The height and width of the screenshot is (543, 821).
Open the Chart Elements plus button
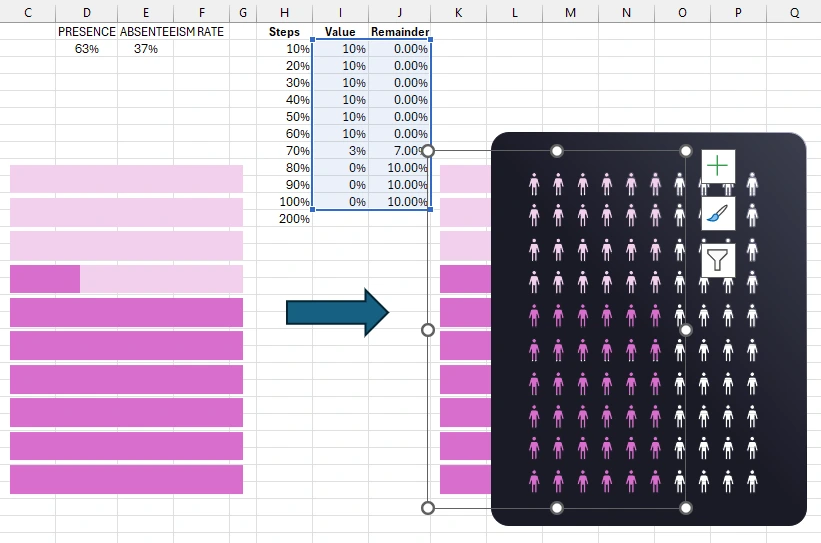(x=718, y=167)
